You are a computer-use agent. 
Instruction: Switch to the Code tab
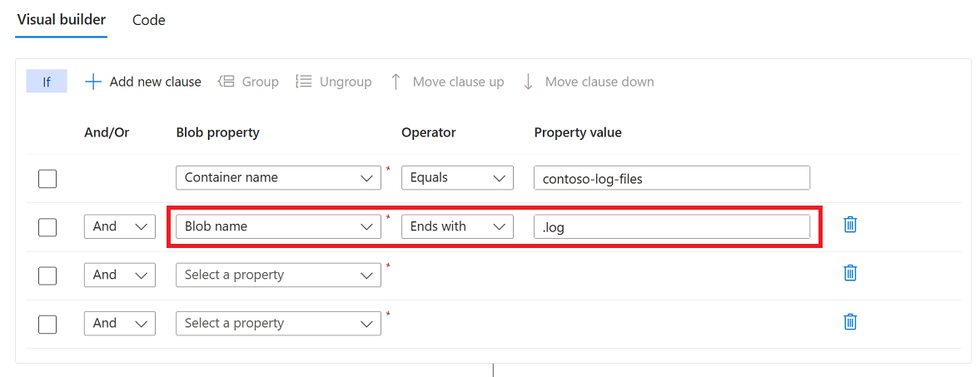(x=149, y=20)
